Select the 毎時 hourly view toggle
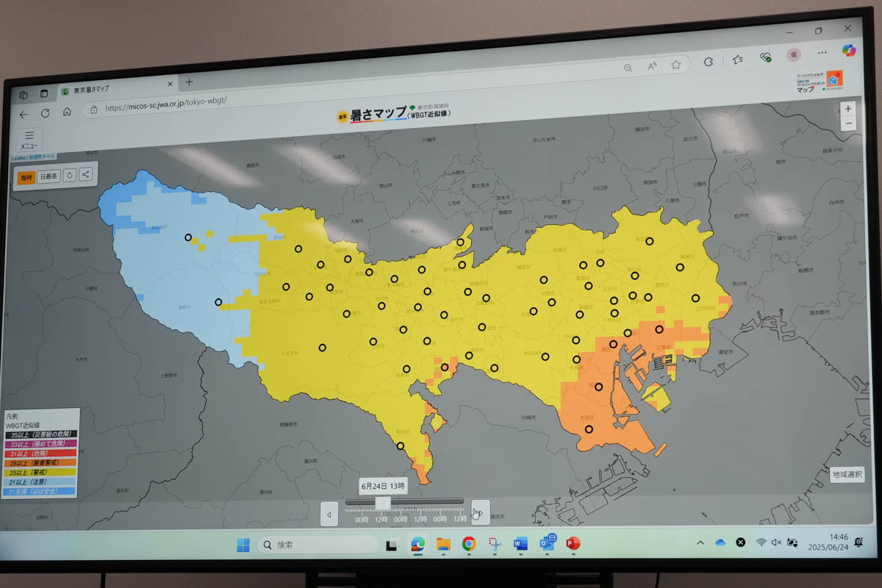882x588 pixels. pos(26,177)
